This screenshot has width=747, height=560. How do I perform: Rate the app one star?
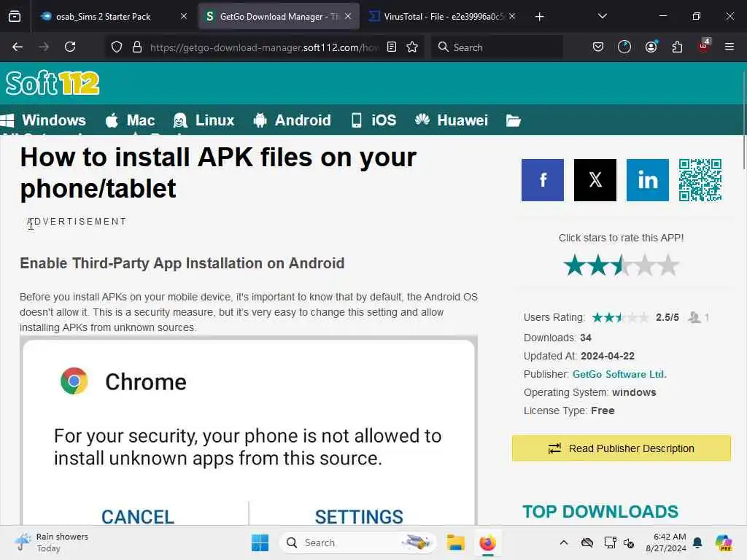tap(575, 265)
